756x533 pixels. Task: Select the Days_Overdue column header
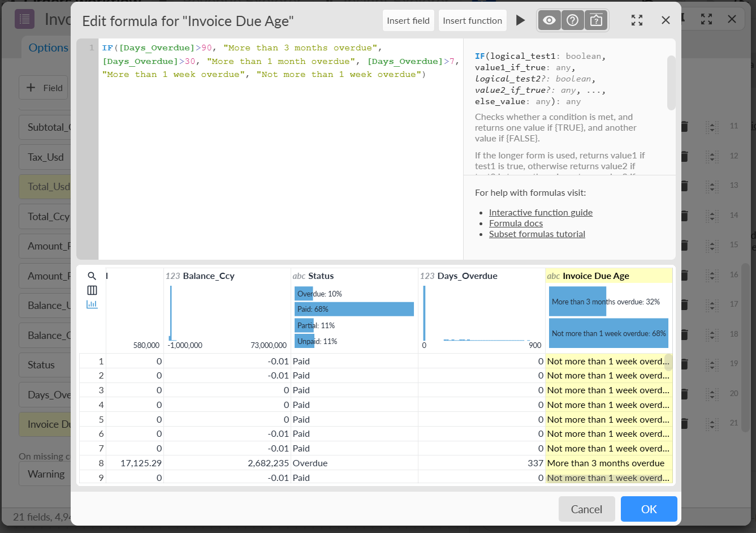(482, 276)
